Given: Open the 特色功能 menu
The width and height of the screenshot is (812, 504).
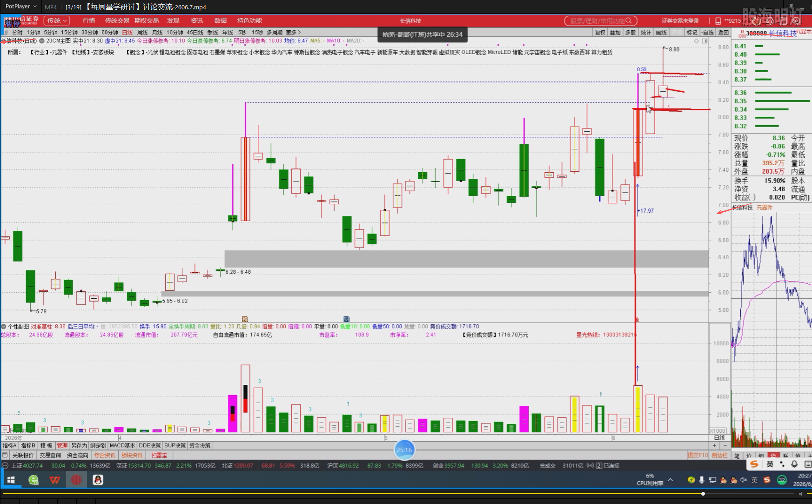Looking at the screenshot, I should tap(249, 20).
